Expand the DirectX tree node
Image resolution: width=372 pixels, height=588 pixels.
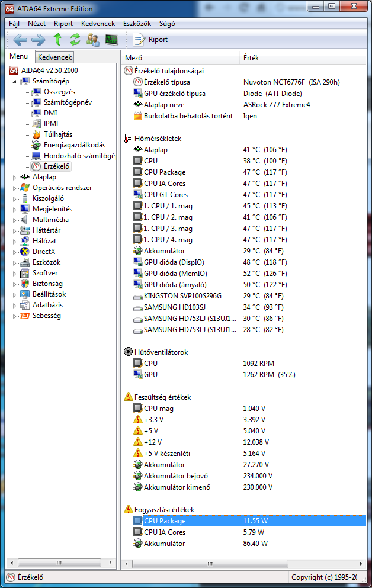[14, 252]
